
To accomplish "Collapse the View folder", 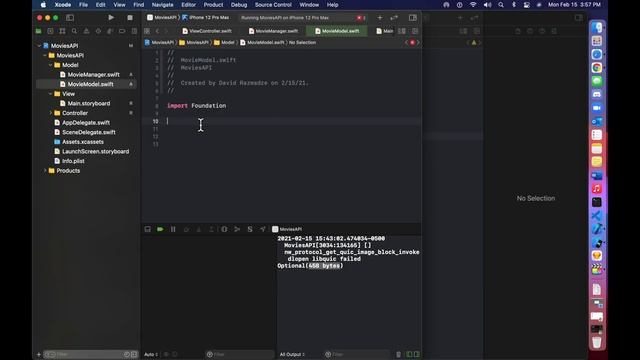I will 51,94.
